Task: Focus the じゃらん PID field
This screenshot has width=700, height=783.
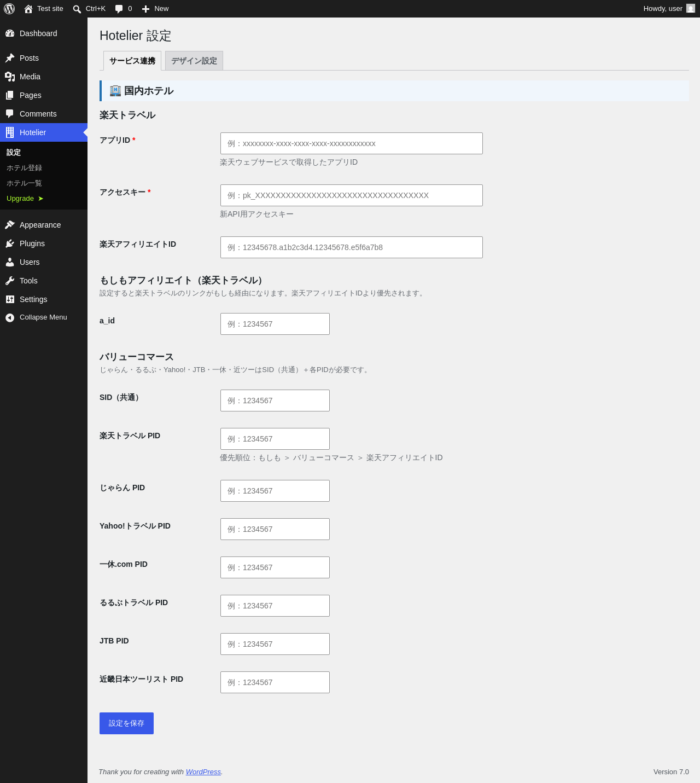Action: coord(275,491)
